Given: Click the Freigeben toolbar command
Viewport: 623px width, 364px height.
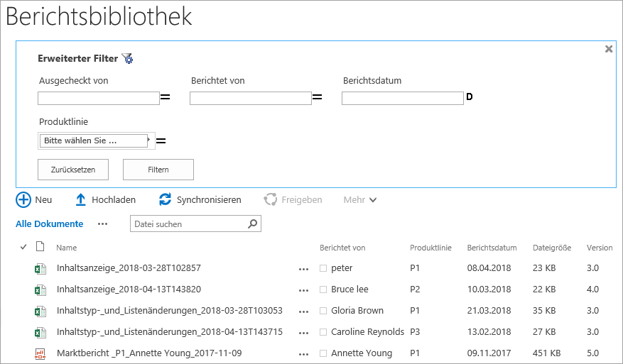Looking at the screenshot, I should 293,199.
